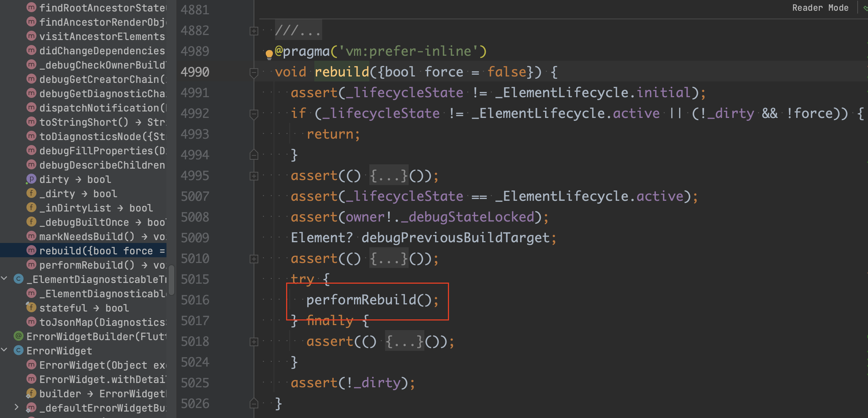Click the _defaultErrorWidgetBuilder method icon
This screenshot has width=868, height=418.
31,407
